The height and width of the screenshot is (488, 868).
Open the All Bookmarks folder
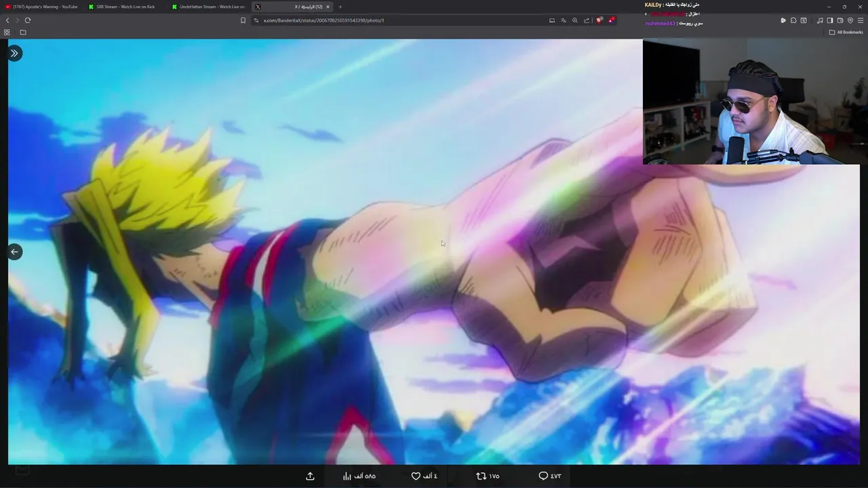point(846,32)
